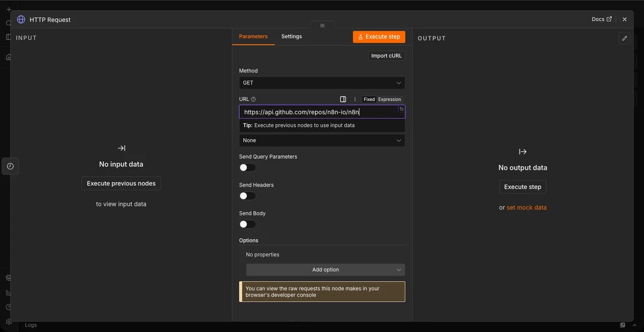Turn on the Send Body switch
The image size is (644, 332).
click(x=247, y=224)
